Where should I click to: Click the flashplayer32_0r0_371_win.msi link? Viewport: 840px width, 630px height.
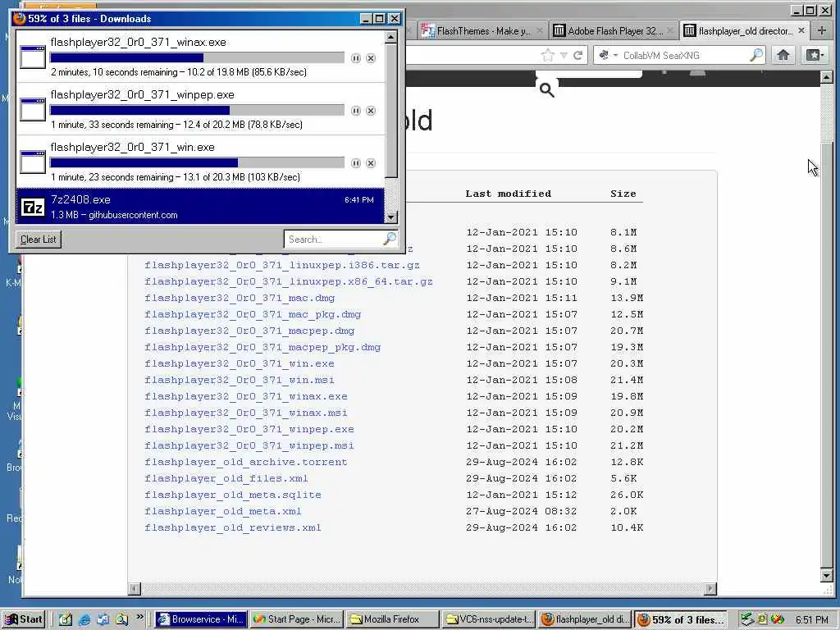pos(239,380)
